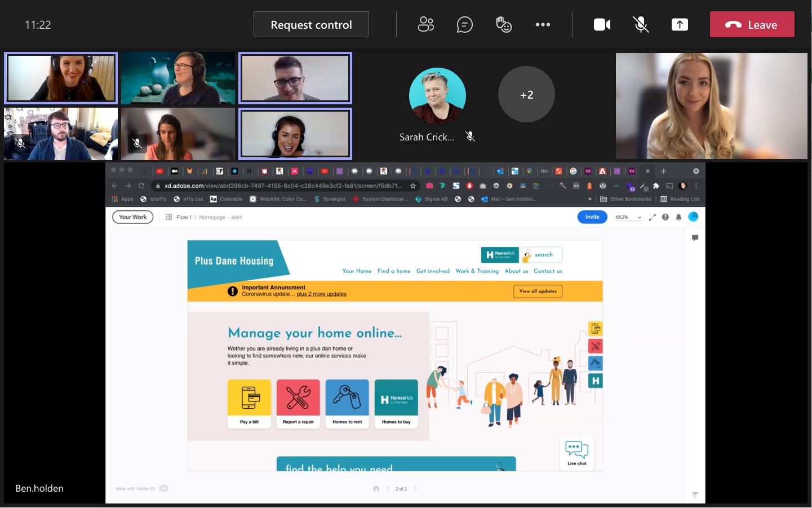Image resolution: width=812 pixels, height=508 pixels.
Task: Open the meeting chat
Action: pos(464,24)
